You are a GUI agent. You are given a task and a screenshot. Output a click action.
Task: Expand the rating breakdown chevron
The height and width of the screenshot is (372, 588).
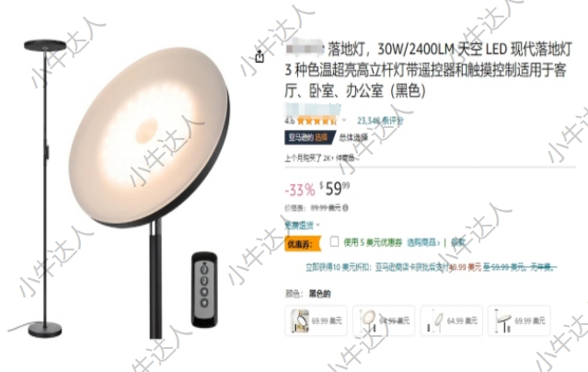pos(344,121)
